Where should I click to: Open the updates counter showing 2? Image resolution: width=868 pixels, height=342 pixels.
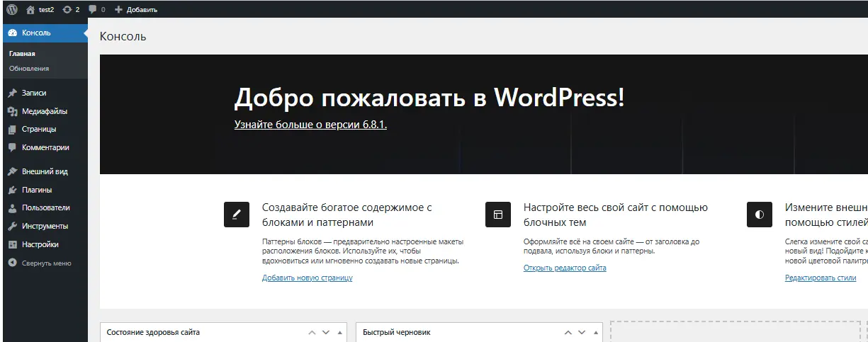click(71, 9)
